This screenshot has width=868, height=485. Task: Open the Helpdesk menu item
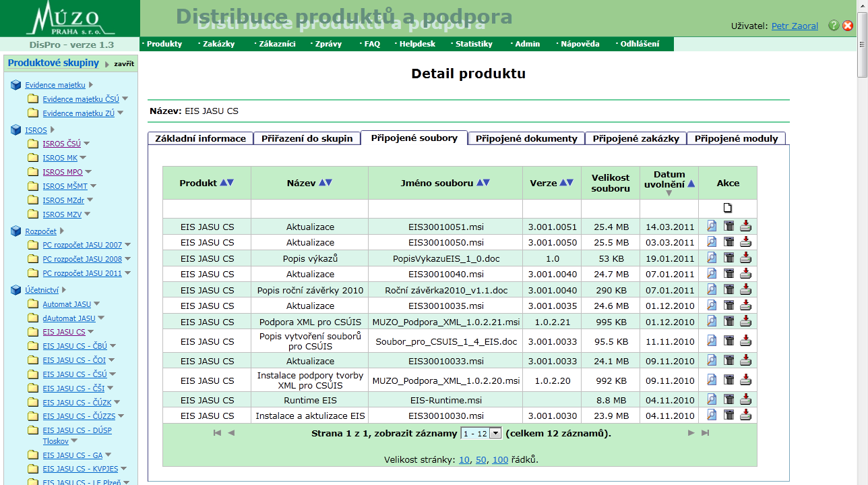pyautogui.click(x=417, y=44)
